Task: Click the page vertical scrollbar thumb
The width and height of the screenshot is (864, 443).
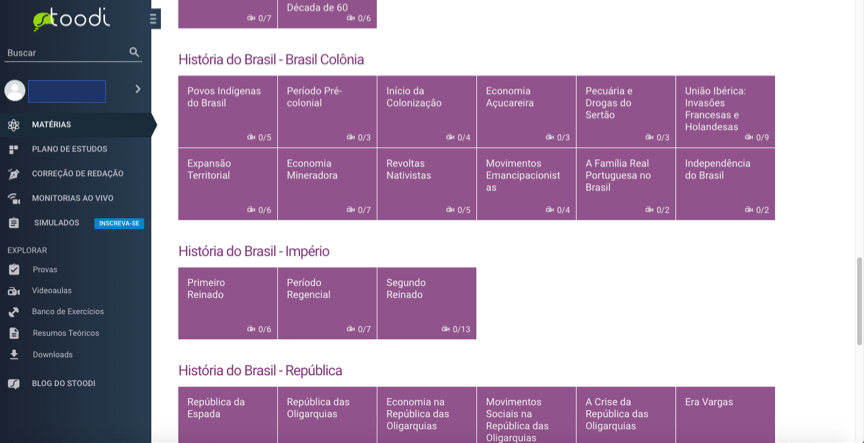Action: point(857,300)
